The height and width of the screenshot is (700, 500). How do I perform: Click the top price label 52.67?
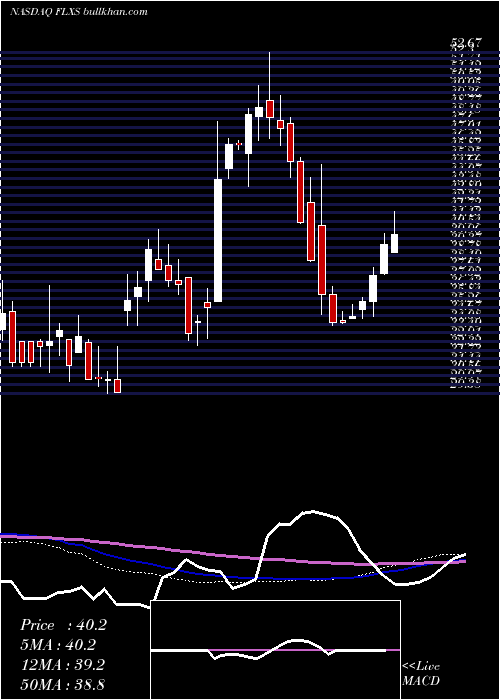[x=466, y=43]
